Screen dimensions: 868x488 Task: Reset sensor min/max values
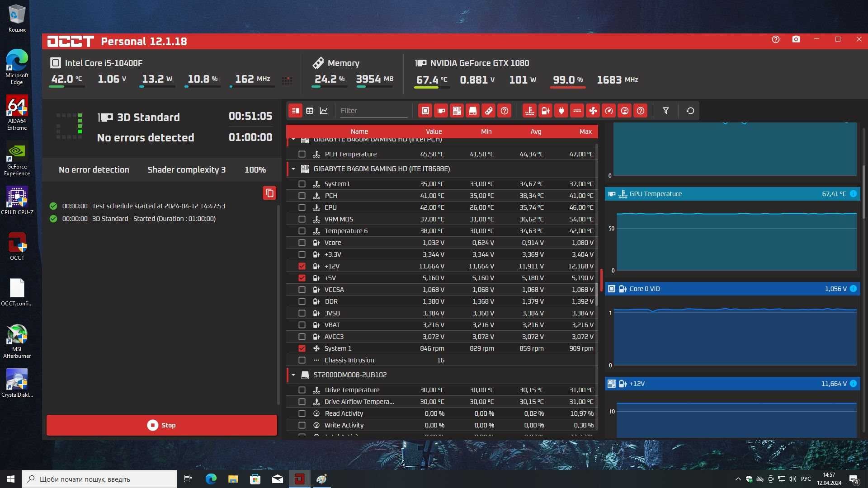(x=690, y=111)
